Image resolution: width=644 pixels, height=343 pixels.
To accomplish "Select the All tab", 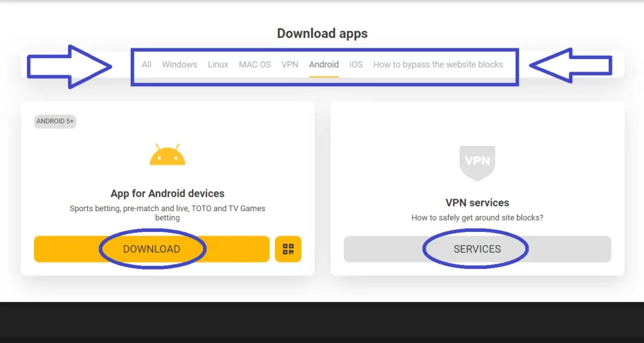I will click(x=147, y=64).
